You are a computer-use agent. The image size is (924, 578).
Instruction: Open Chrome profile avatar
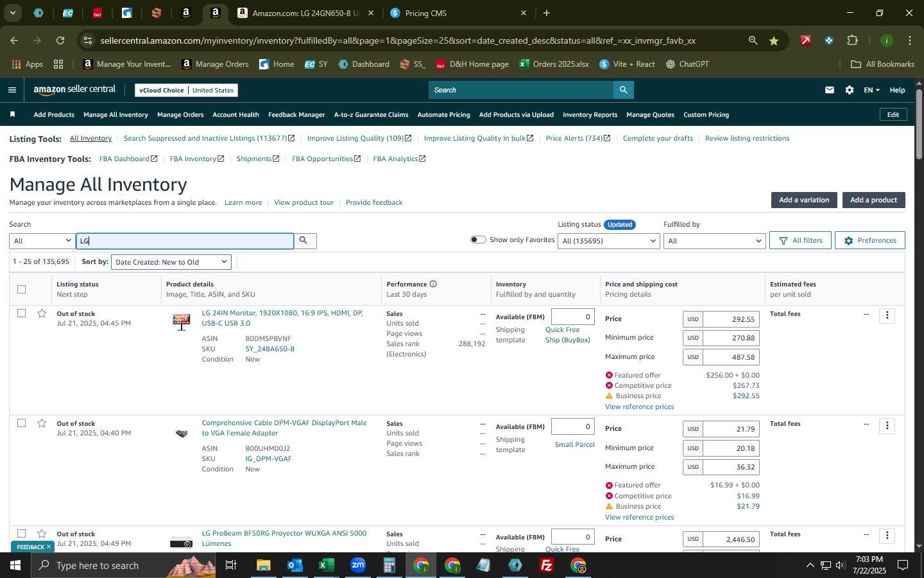pos(886,40)
